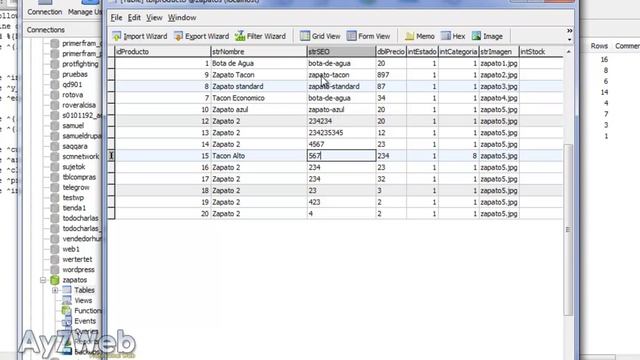Click the row selector for Zapato Tacon
Viewport: 640px width, 360px height.
(x=111, y=75)
